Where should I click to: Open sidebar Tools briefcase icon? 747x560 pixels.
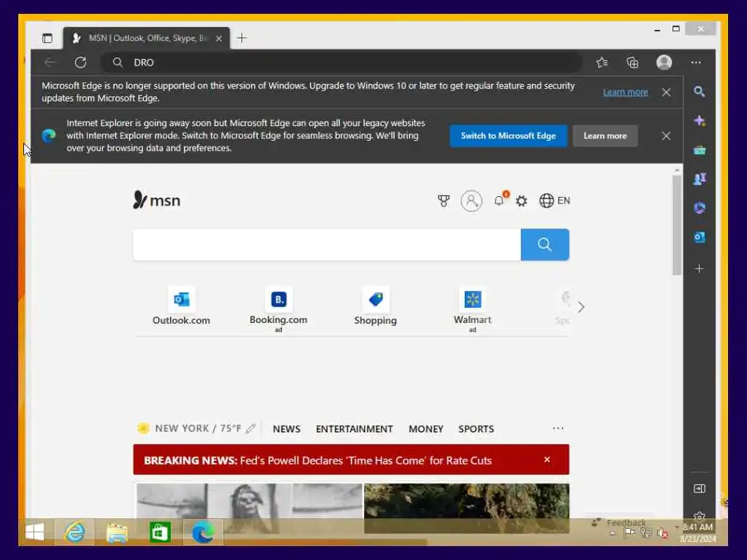tap(700, 150)
